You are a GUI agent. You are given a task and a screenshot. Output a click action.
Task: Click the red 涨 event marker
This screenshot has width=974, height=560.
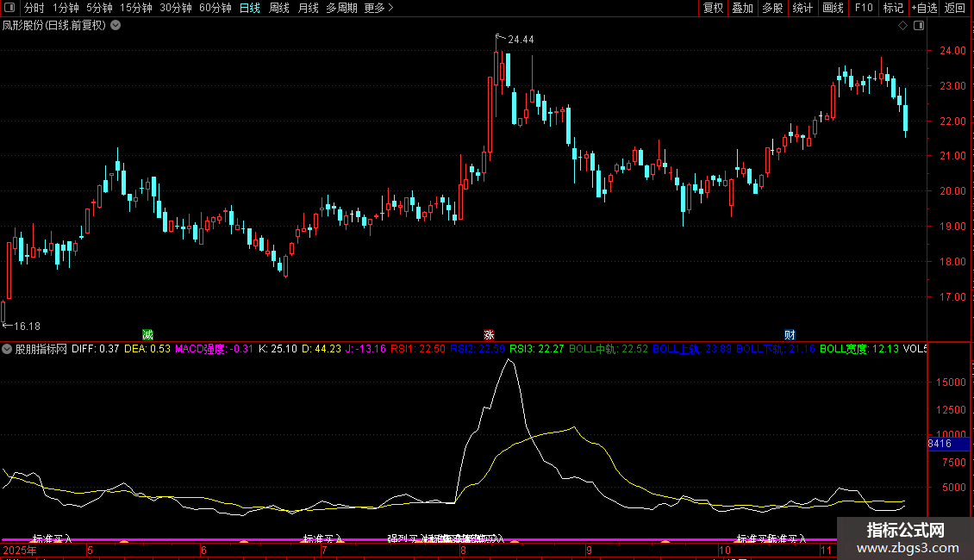[489, 334]
